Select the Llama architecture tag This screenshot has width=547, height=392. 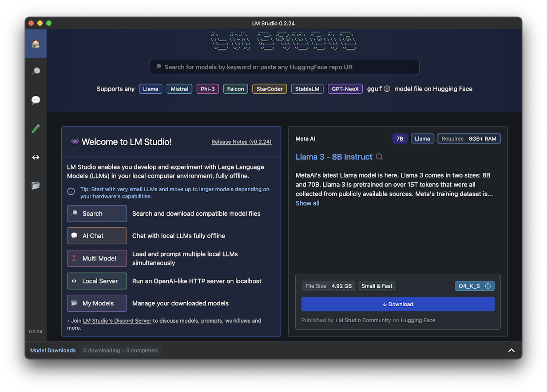click(151, 89)
